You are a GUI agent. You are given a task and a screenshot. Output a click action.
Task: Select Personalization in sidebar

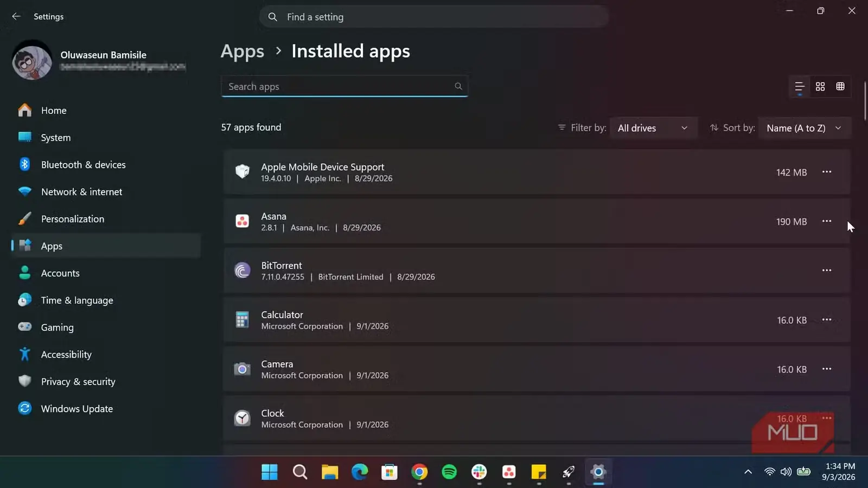[106, 219]
